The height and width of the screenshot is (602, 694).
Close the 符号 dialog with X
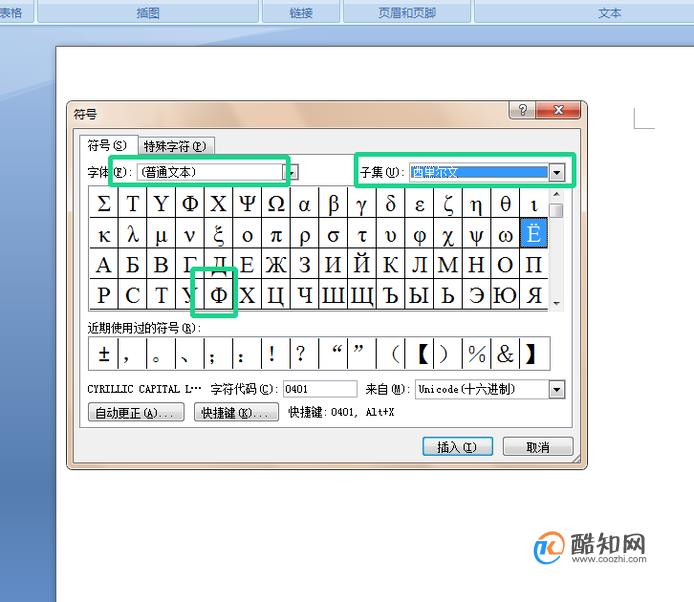pyautogui.click(x=559, y=110)
